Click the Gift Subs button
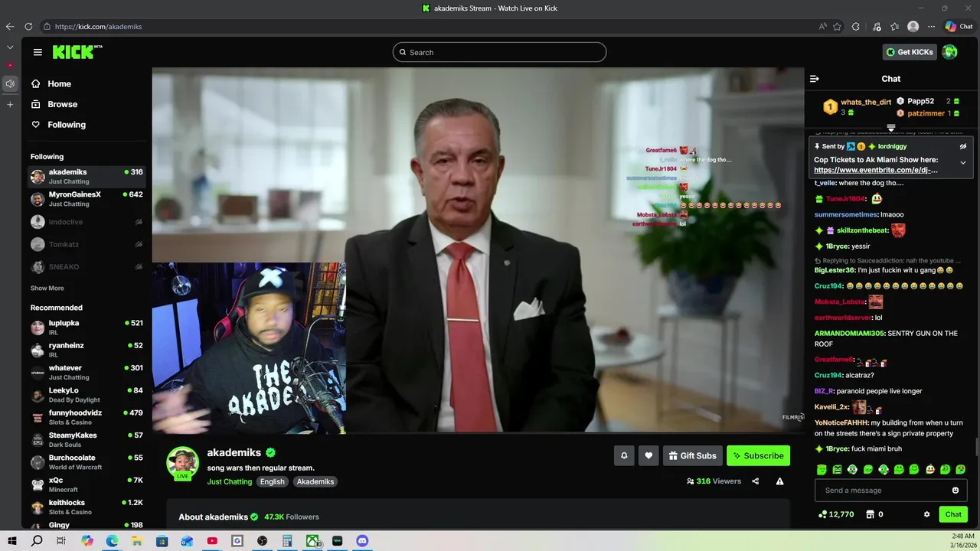The image size is (980, 551). pyautogui.click(x=693, y=455)
